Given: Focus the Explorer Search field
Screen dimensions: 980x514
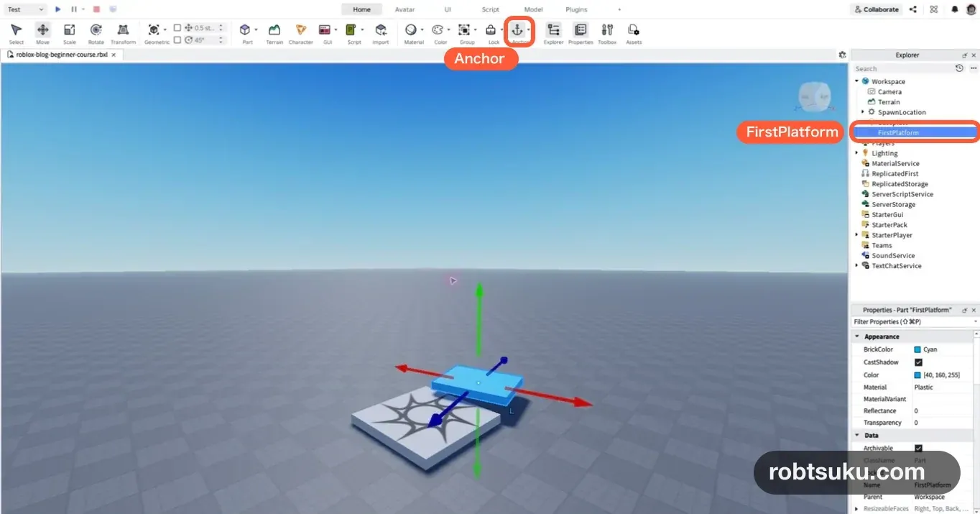Looking at the screenshot, I should pyautogui.click(x=902, y=68).
